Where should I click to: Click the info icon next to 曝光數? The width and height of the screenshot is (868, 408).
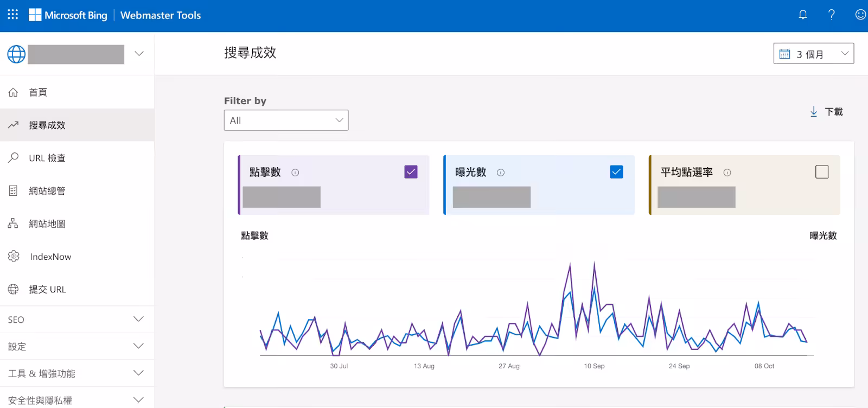501,173
